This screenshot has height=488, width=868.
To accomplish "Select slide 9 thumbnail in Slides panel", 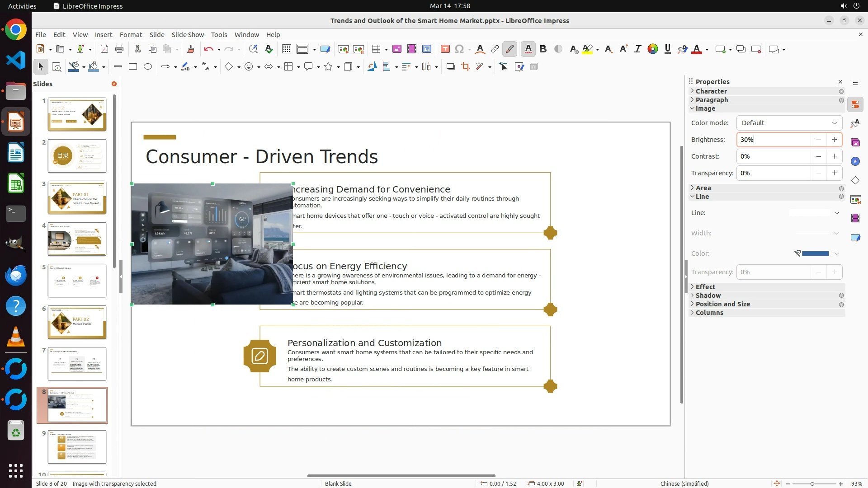I will (x=77, y=446).
